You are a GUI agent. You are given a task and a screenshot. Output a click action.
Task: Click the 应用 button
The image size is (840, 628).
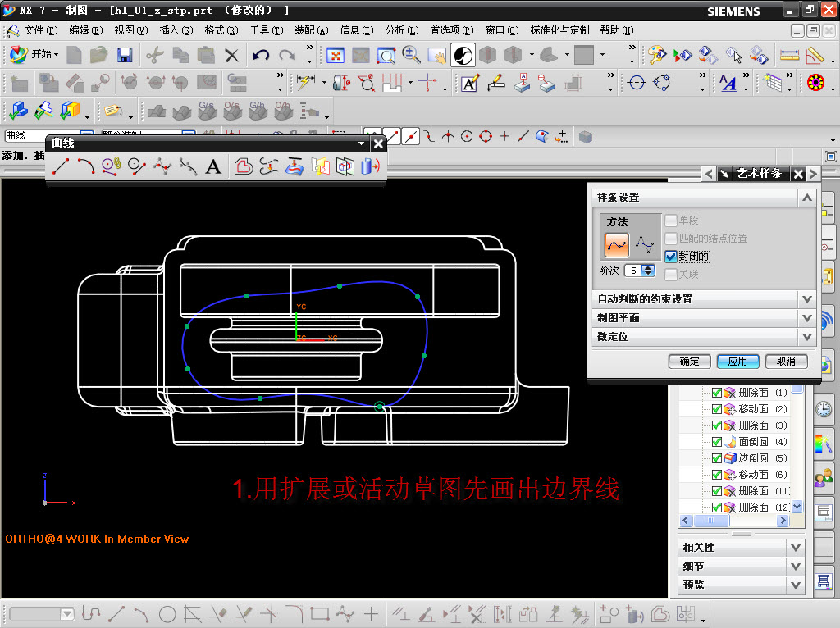point(737,362)
